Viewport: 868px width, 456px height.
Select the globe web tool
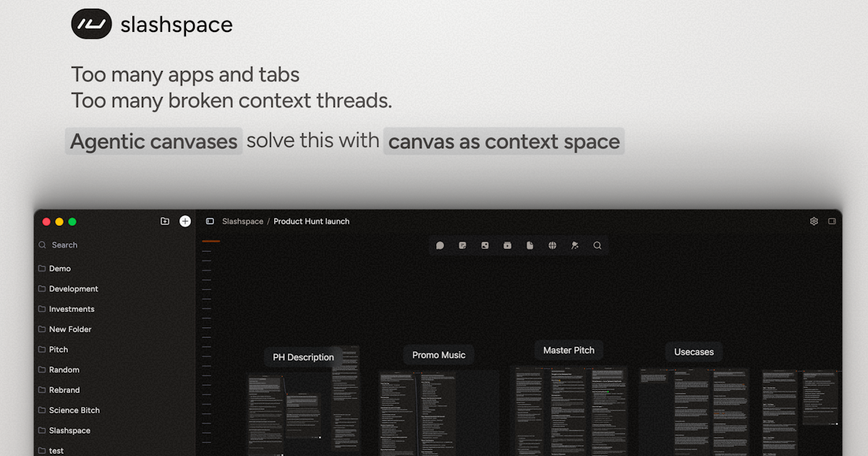pos(553,245)
